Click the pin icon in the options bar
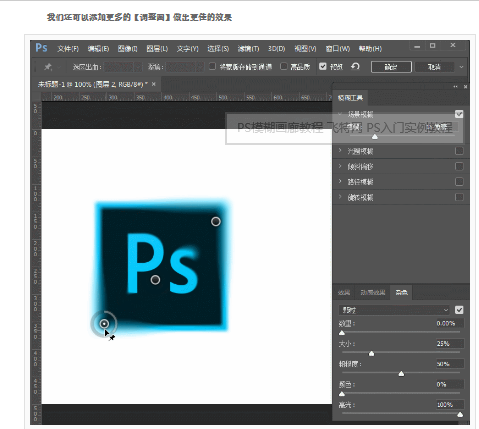The height and width of the screenshot is (429, 479). coord(48,67)
